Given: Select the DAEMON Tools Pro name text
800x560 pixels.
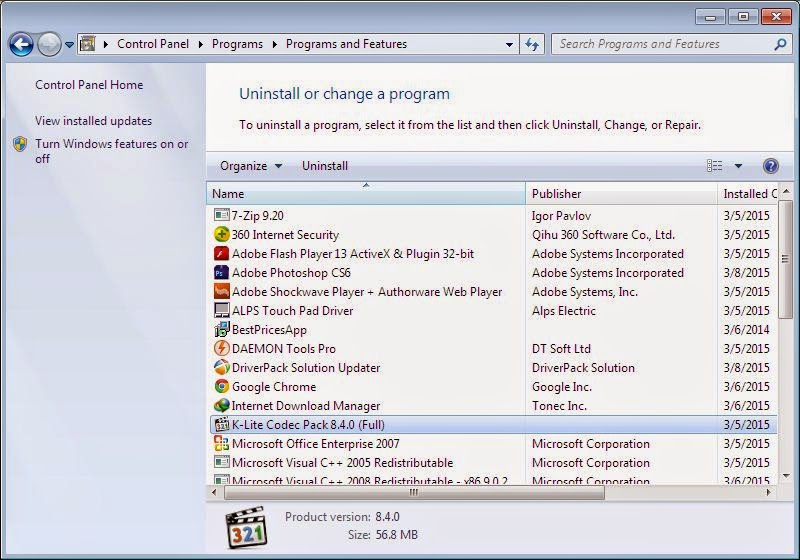Looking at the screenshot, I should pyautogui.click(x=284, y=348).
